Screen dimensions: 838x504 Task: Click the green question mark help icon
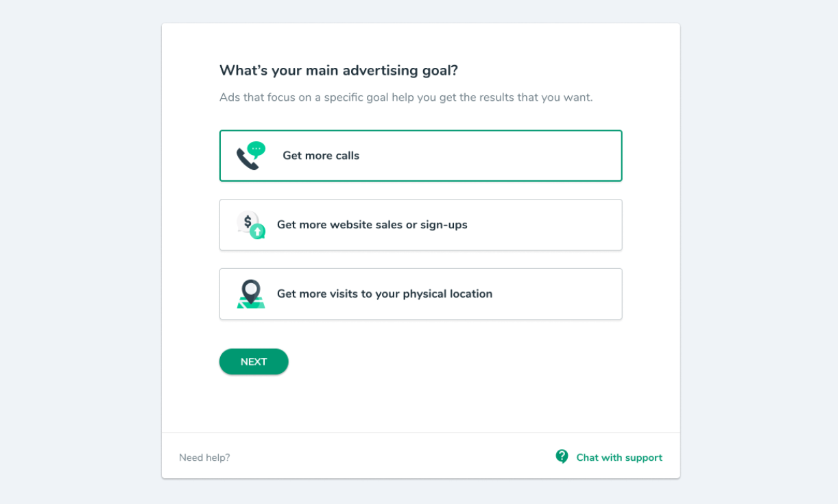(x=562, y=457)
